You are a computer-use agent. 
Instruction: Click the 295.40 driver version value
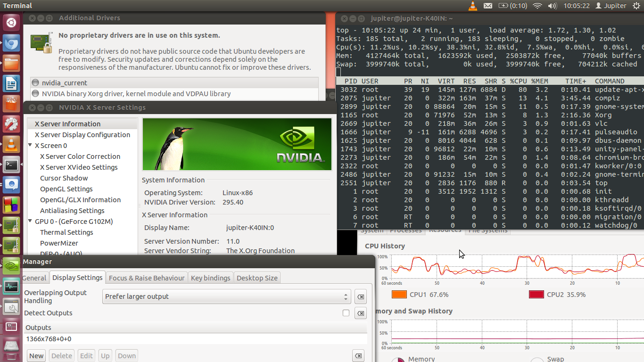pyautogui.click(x=233, y=202)
